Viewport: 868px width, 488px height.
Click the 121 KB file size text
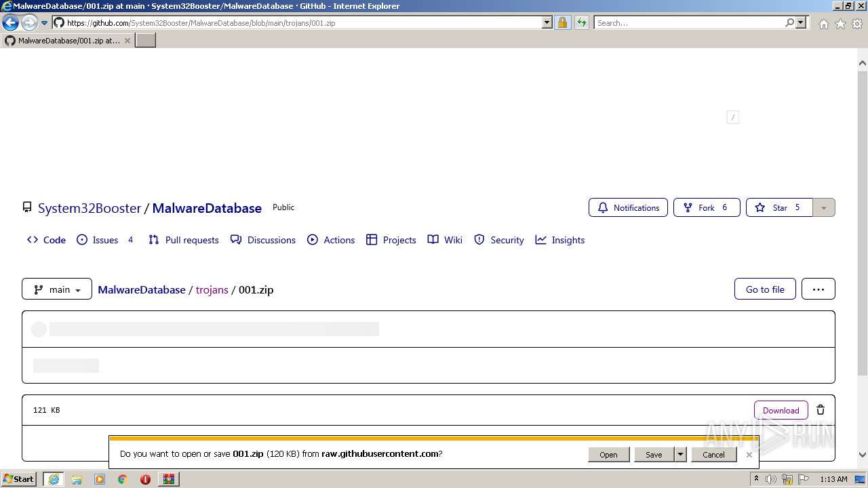(x=47, y=410)
